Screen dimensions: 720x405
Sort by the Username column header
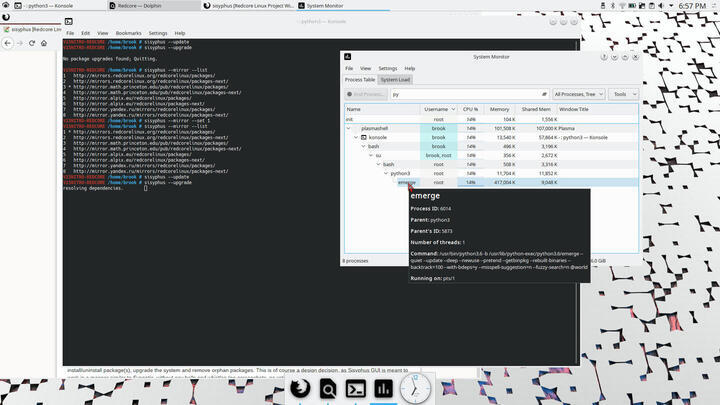pyautogui.click(x=439, y=109)
